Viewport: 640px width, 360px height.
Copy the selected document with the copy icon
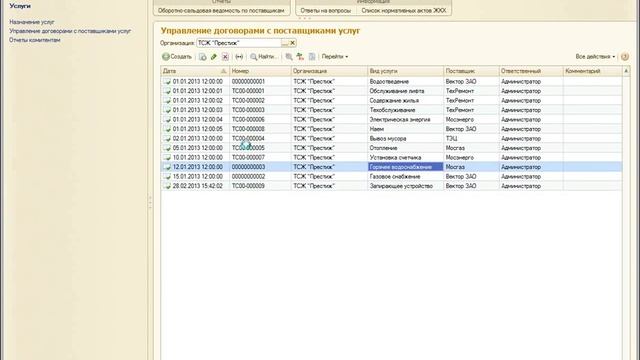coord(202,57)
